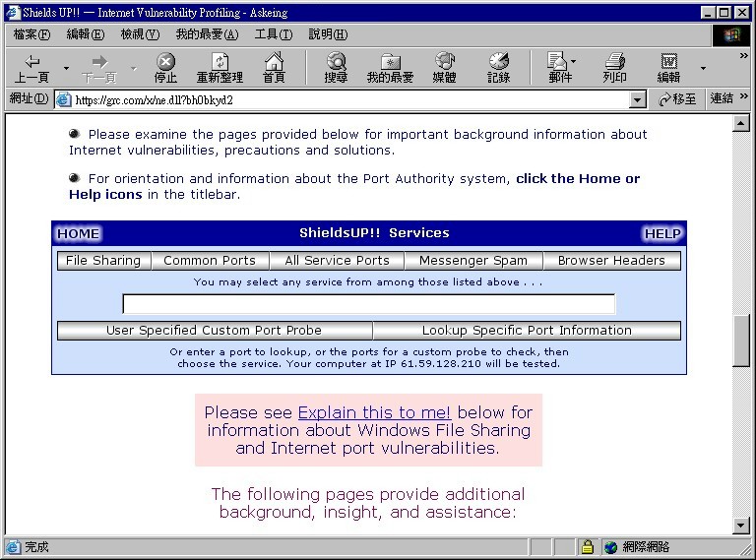The image size is (756, 560).
Task: Click User Specified Custom Port Probe
Action: [214, 331]
